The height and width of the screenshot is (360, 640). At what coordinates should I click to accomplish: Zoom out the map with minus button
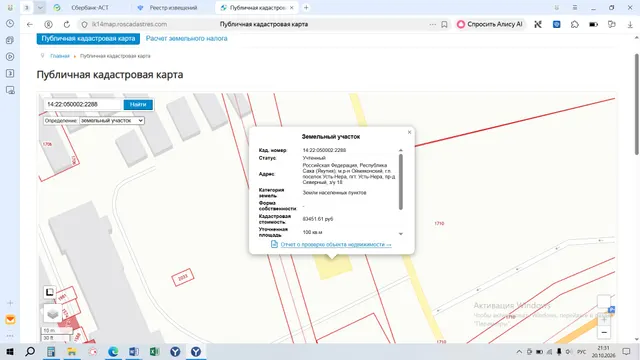[604, 333]
